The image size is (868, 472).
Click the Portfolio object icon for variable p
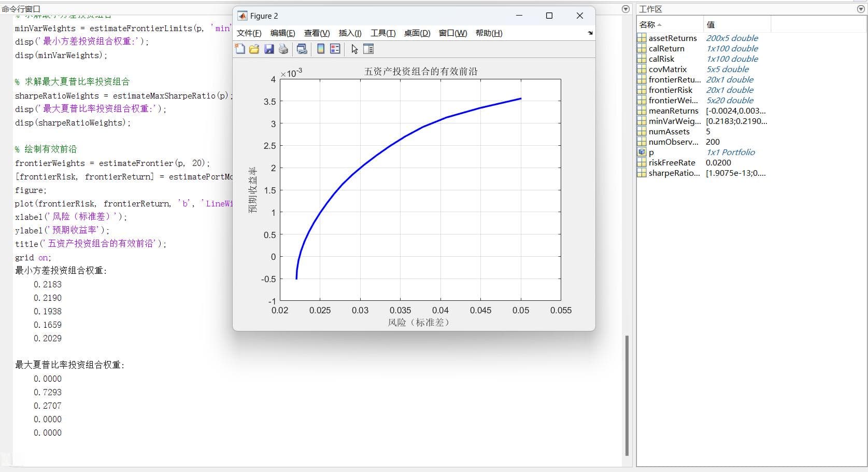tap(642, 152)
